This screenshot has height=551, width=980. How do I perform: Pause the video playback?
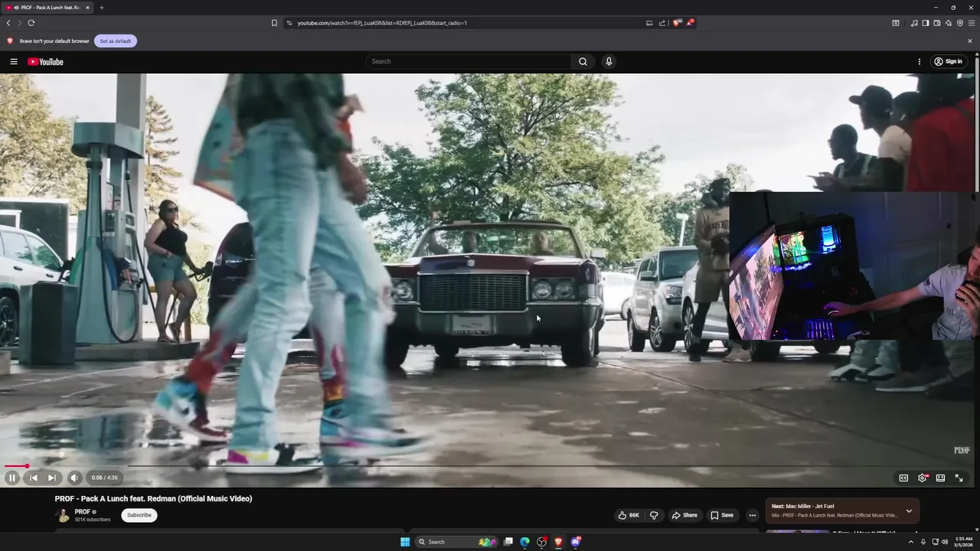(x=12, y=478)
